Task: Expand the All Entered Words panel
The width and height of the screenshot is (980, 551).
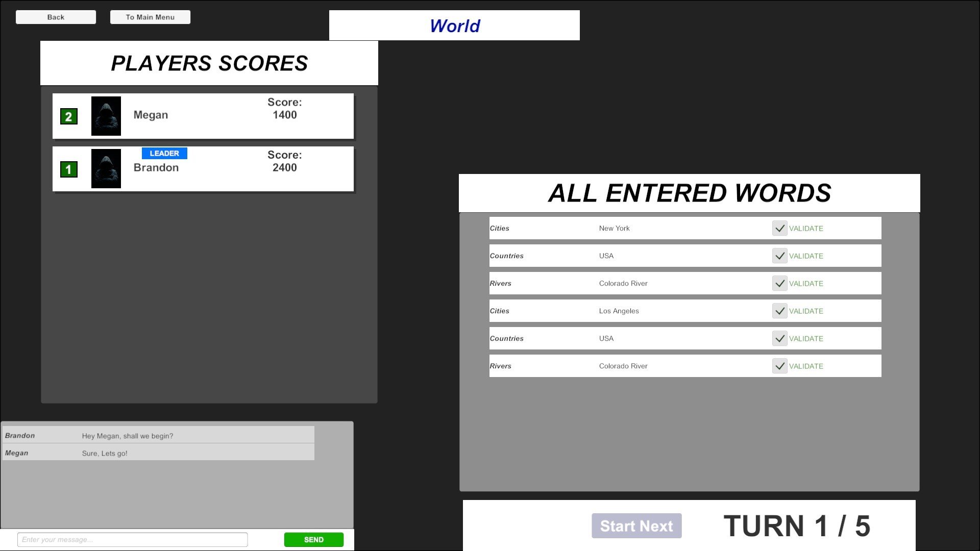Action: tap(689, 193)
